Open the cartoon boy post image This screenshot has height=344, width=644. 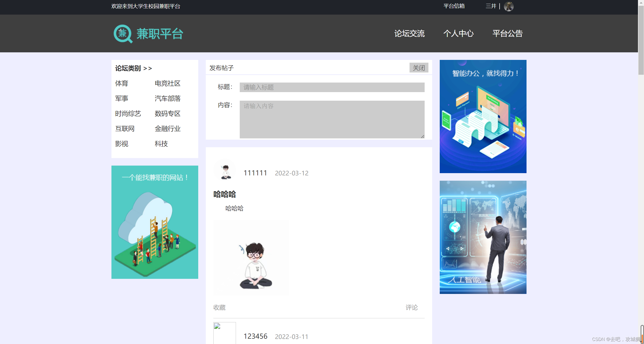pos(251,258)
